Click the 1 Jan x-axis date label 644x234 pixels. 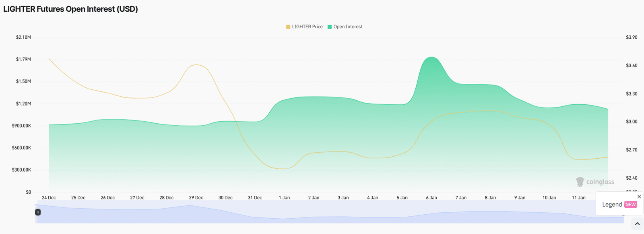click(x=284, y=198)
